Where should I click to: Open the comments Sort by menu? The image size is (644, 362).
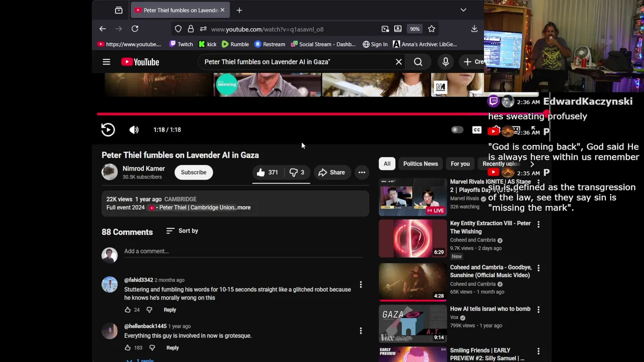pyautogui.click(x=182, y=231)
